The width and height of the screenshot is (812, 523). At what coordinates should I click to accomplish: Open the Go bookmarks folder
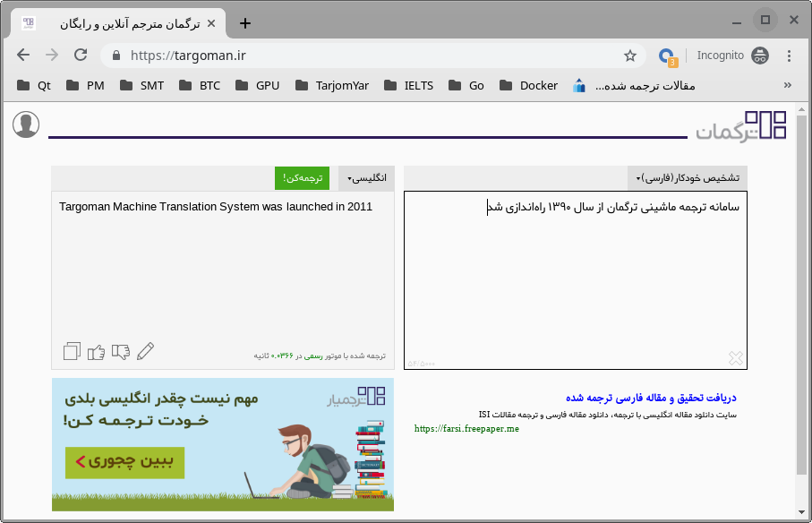tap(466, 85)
